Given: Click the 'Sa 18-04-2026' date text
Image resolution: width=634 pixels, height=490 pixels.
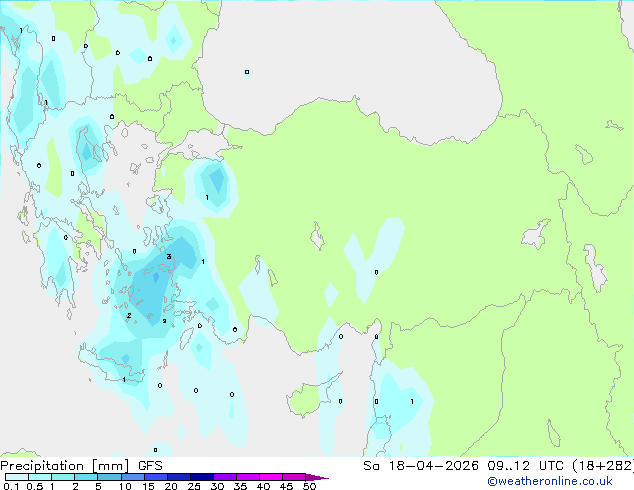Looking at the screenshot, I should click(421, 466).
